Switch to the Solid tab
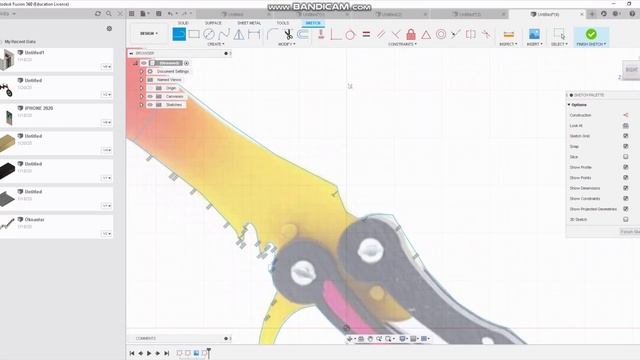 point(183,23)
